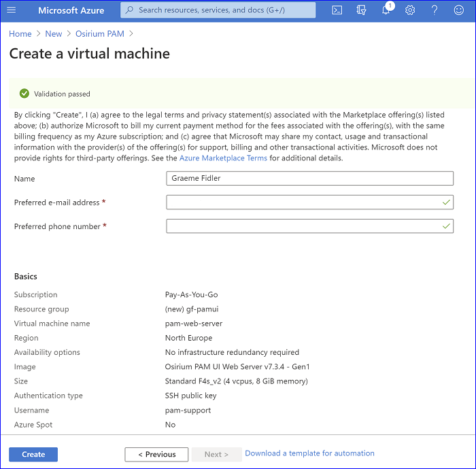476x469 pixels.
Task: Click 'No infrastructure redundancy required' value
Action: click(232, 352)
